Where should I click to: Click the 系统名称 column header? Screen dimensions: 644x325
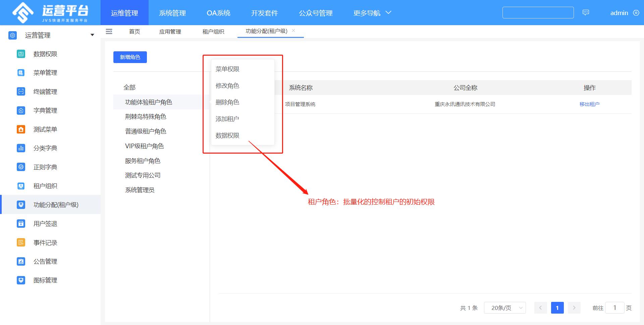(x=301, y=88)
